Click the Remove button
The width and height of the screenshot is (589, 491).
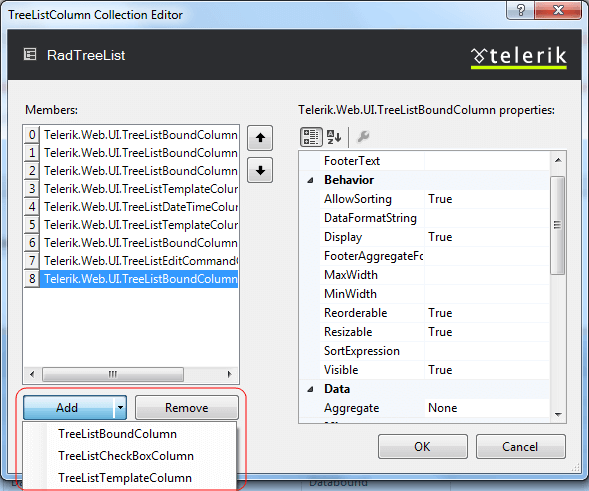(x=187, y=408)
